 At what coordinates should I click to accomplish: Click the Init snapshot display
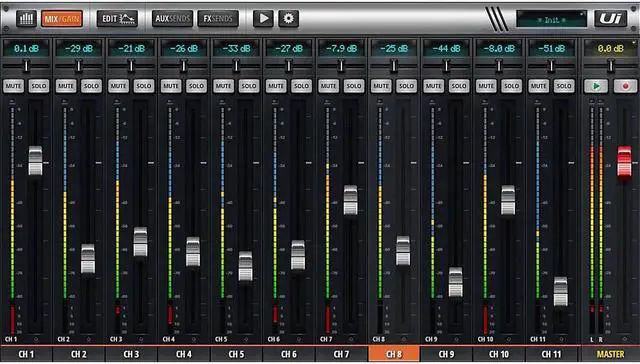pyautogui.click(x=552, y=20)
